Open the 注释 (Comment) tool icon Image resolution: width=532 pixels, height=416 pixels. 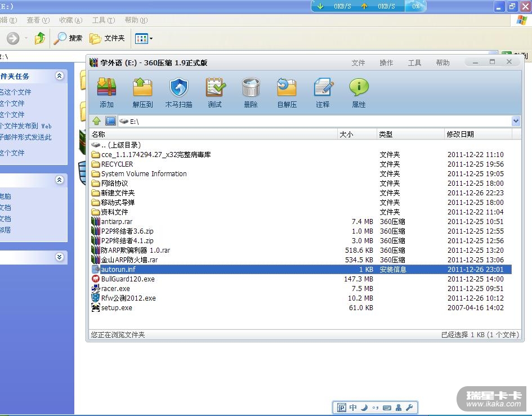(323, 87)
